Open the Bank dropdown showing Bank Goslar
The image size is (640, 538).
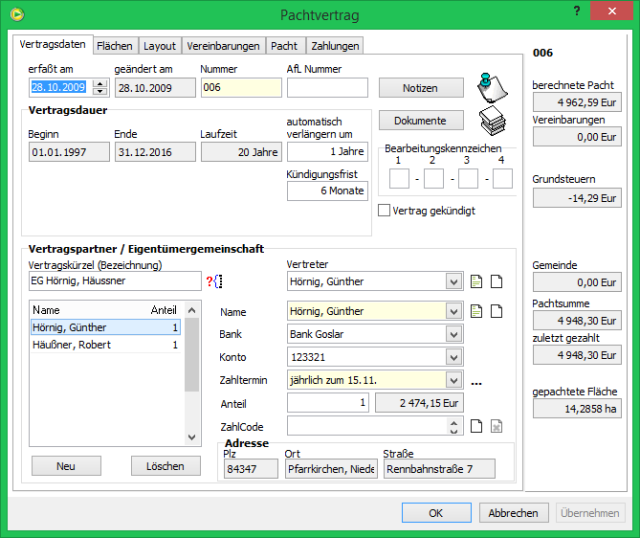[455, 334]
